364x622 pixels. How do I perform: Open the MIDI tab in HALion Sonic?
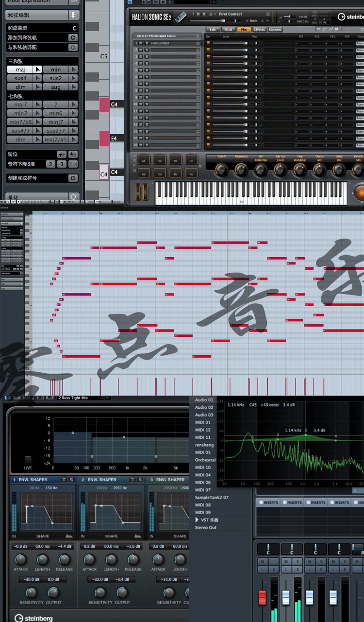(228, 30)
